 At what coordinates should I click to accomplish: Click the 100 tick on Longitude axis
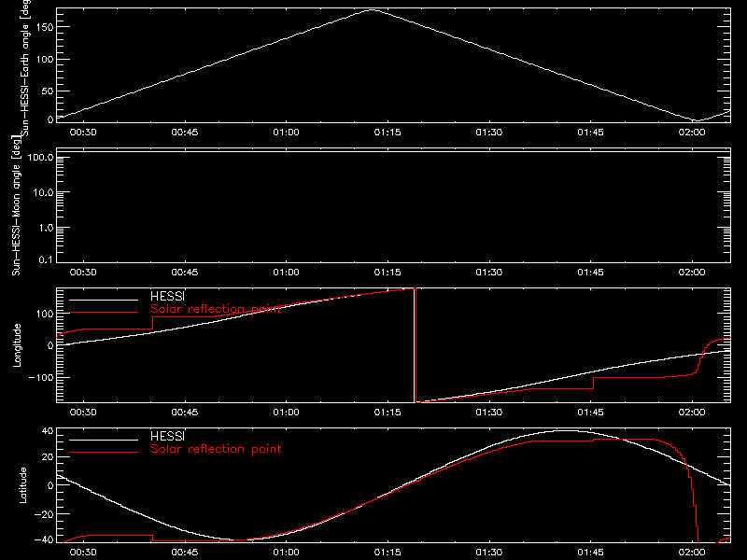[45, 314]
